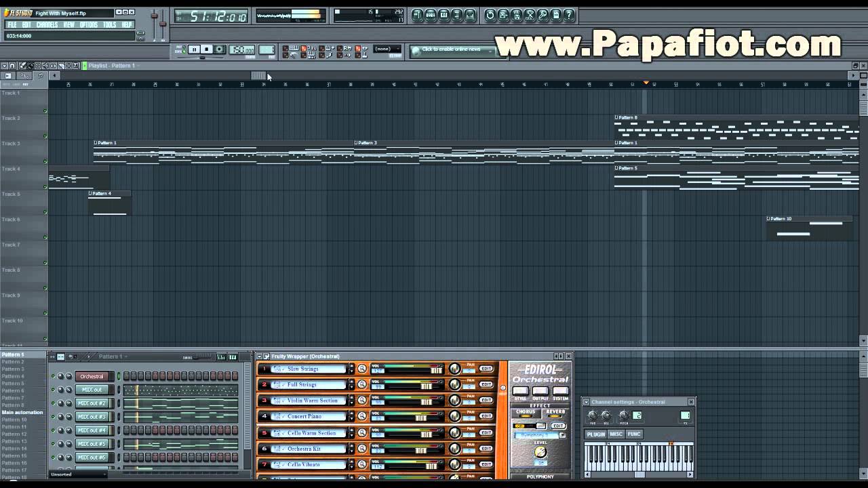Image resolution: width=868 pixels, height=488 pixels.
Task: Click the one-click audio recording scissors icon
Action: [530, 14]
